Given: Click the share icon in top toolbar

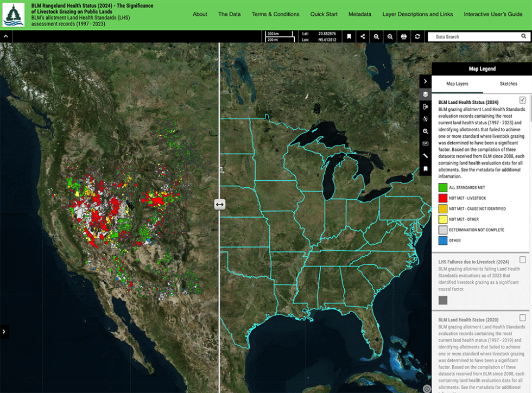Looking at the screenshot, I should 363,36.
